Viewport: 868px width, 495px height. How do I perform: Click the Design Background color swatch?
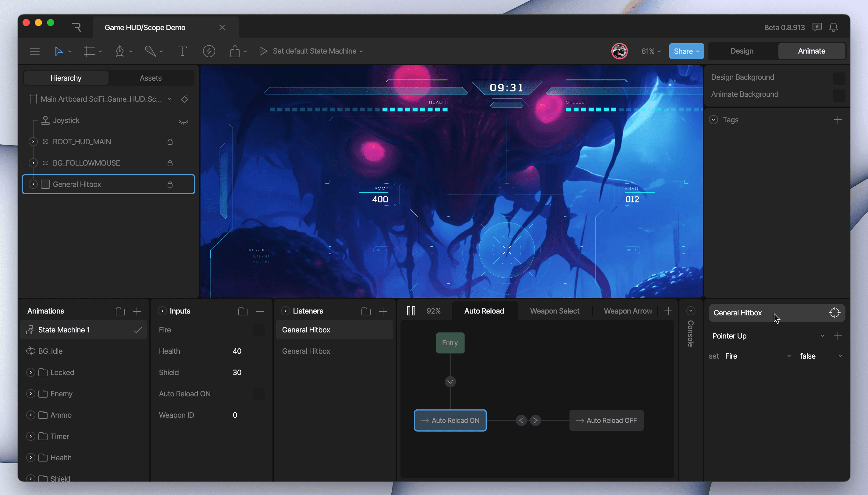tap(839, 78)
